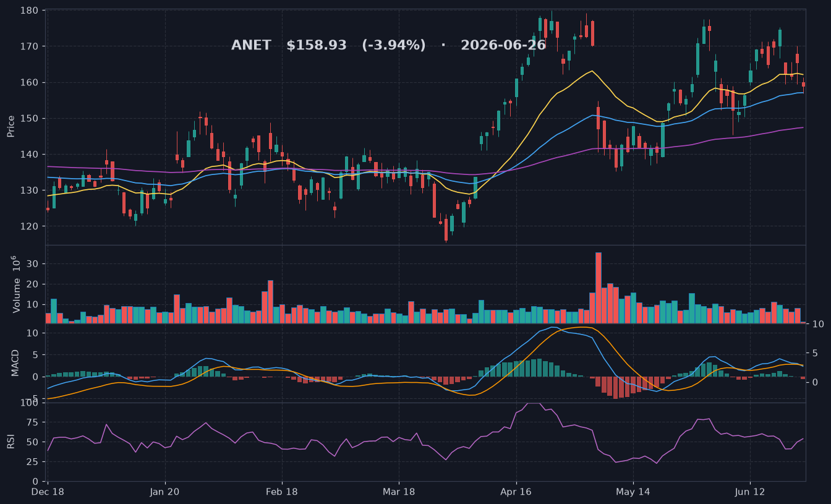Click the Mar 18 date label
The width and height of the screenshot is (831, 504).
(399, 492)
